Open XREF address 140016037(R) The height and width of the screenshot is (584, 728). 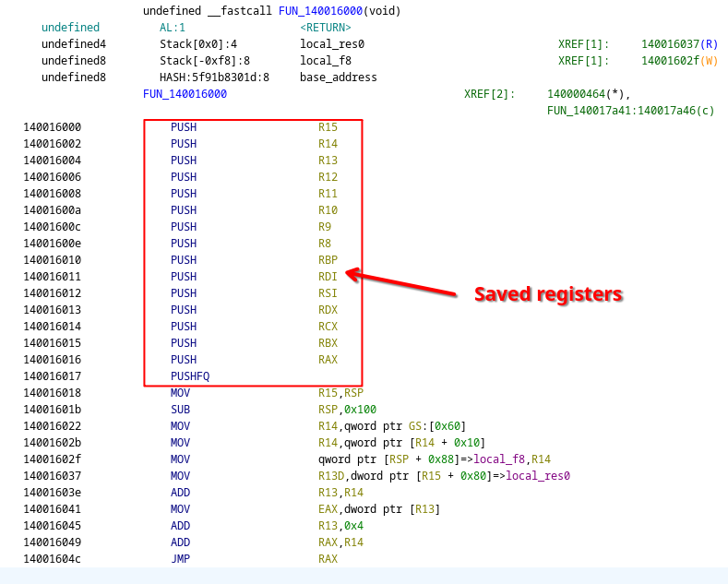pos(680,44)
